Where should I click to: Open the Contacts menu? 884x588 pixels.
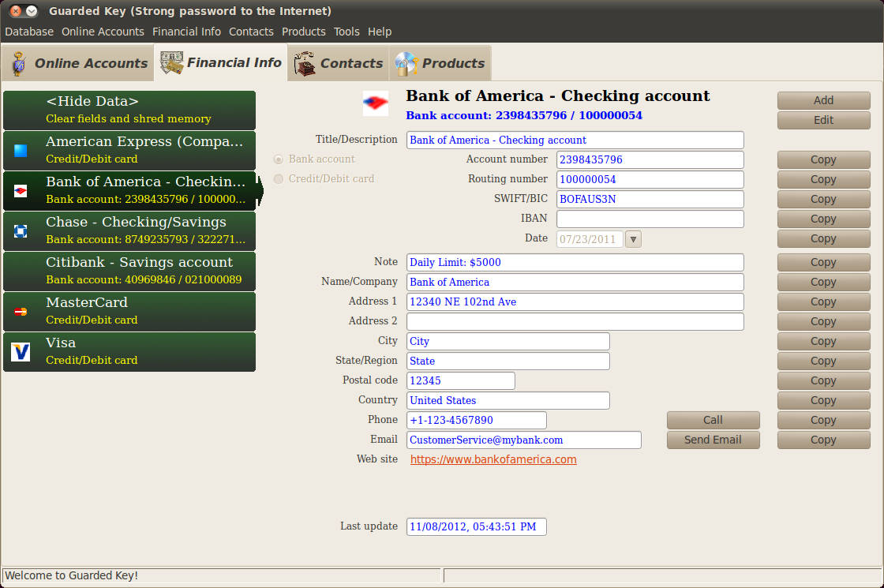[251, 32]
